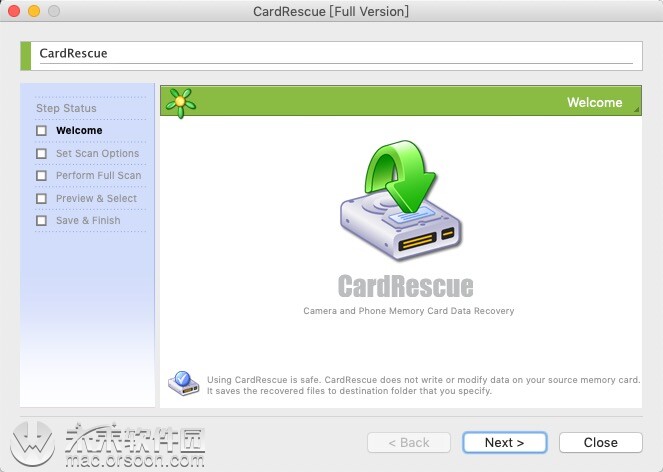Tick the Welcome step checkbox
663x472 pixels.
click(41, 131)
